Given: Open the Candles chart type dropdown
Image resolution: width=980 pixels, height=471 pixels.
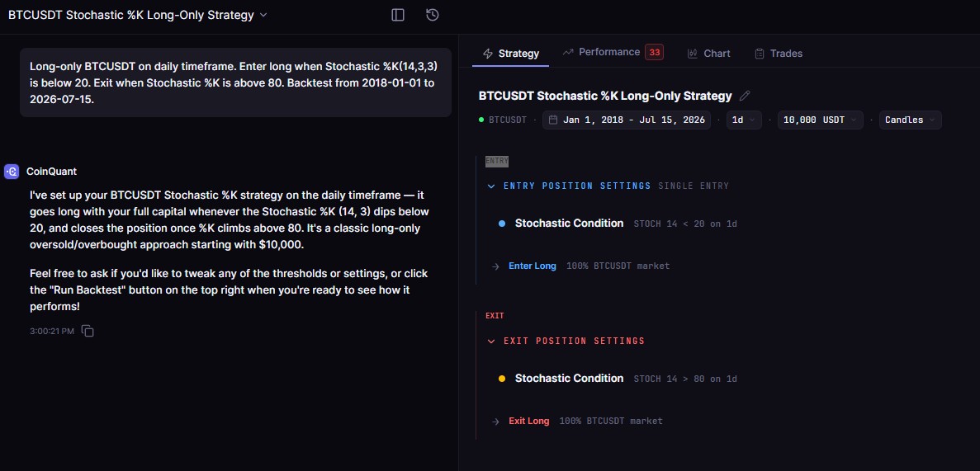Looking at the screenshot, I should pos(910,120).
